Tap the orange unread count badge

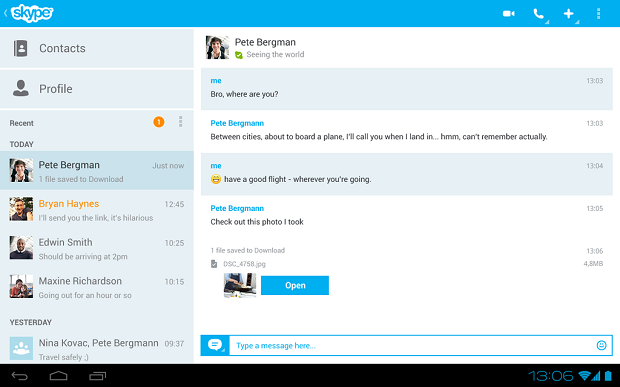pos(159,122)
